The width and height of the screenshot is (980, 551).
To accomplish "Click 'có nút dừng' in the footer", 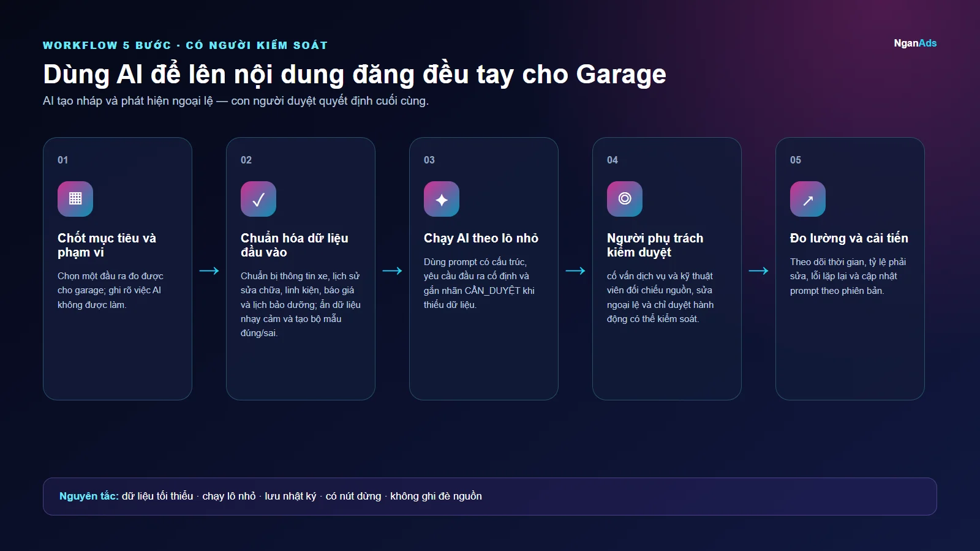I will [353, 496].
